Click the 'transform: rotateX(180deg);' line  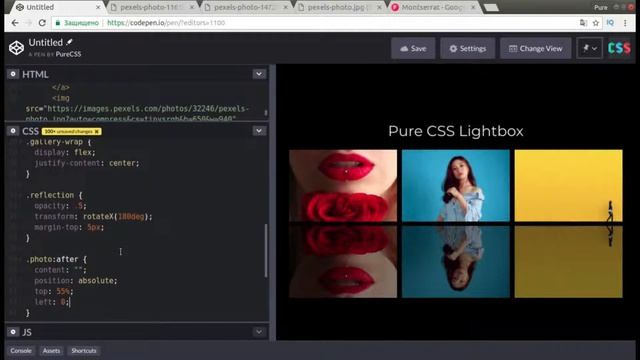pyautogui.click(x=93, y=216)
